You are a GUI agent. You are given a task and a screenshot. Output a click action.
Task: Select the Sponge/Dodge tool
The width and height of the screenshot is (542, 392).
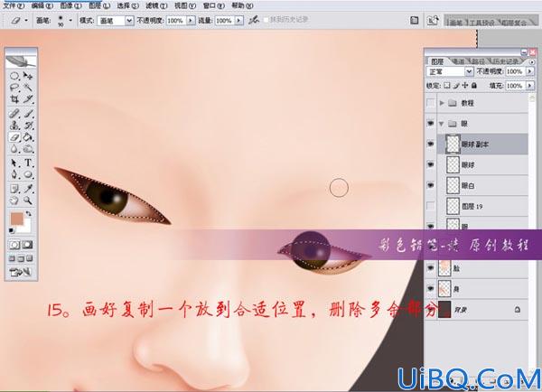28,149
